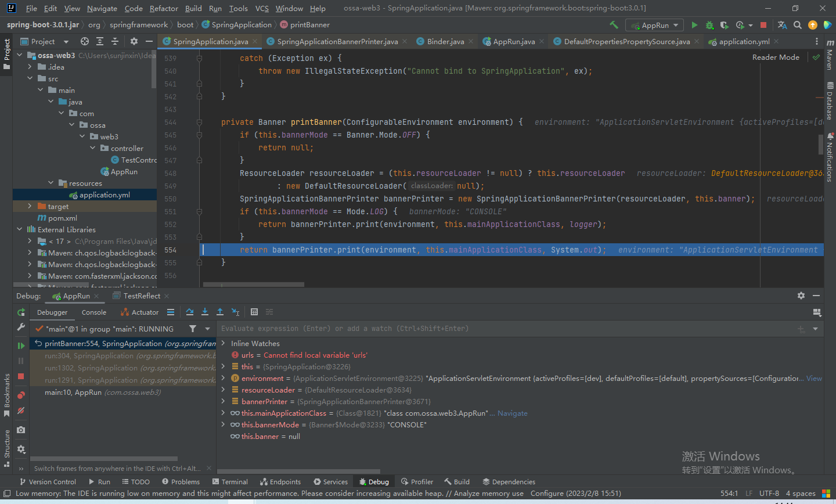
Task: Click the editor horizontal scrollbar
Action: (x=254, y=285)
